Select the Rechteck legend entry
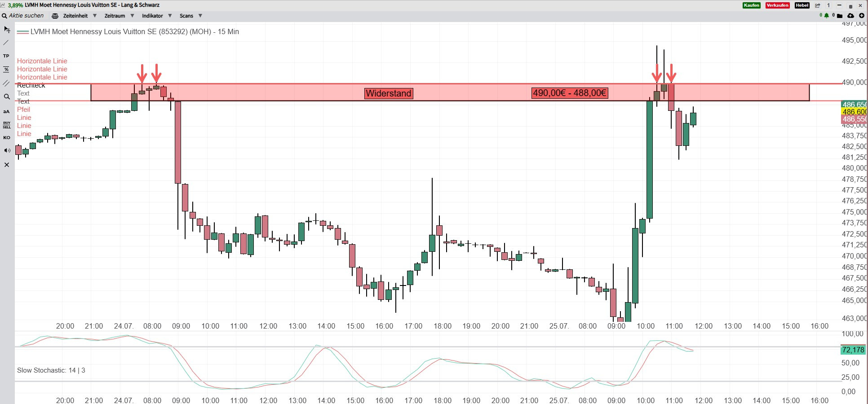The height and width of the screenshot is (404, 868). point(31,85)
